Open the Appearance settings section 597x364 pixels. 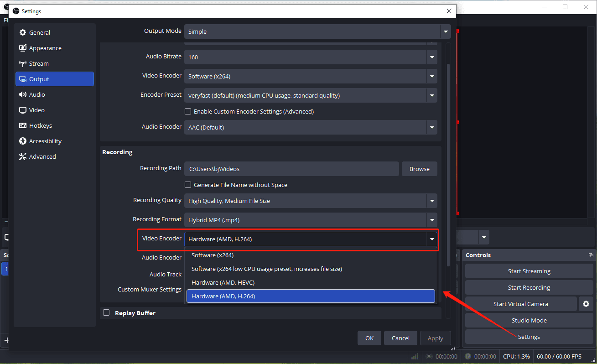22,48
